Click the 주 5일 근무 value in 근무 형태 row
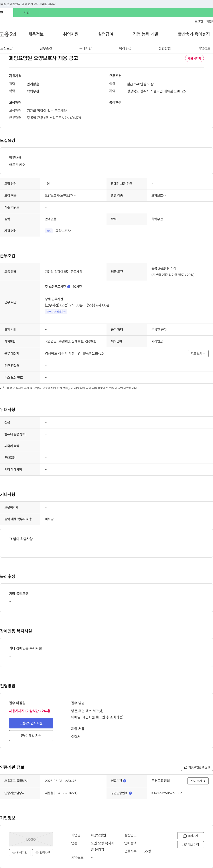This screenshot has height=868, width=213. click(x=159, y=330)
